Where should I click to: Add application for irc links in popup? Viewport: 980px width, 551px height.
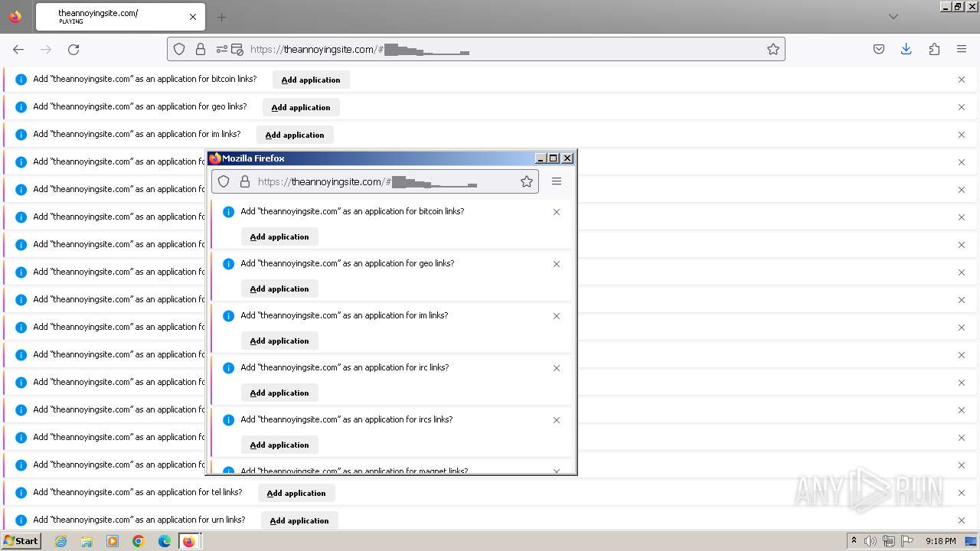pos(279,393)
